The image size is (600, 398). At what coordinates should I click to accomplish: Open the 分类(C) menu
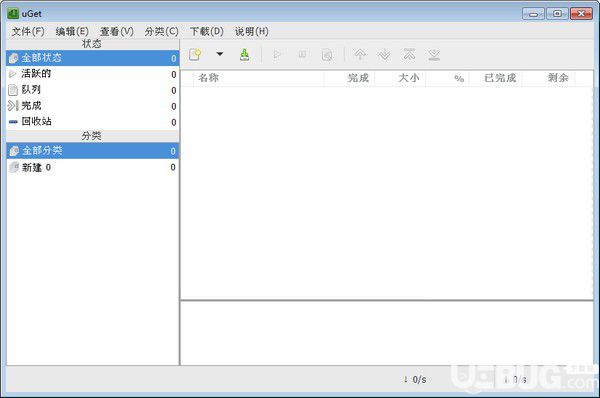[x=161, y=31]
